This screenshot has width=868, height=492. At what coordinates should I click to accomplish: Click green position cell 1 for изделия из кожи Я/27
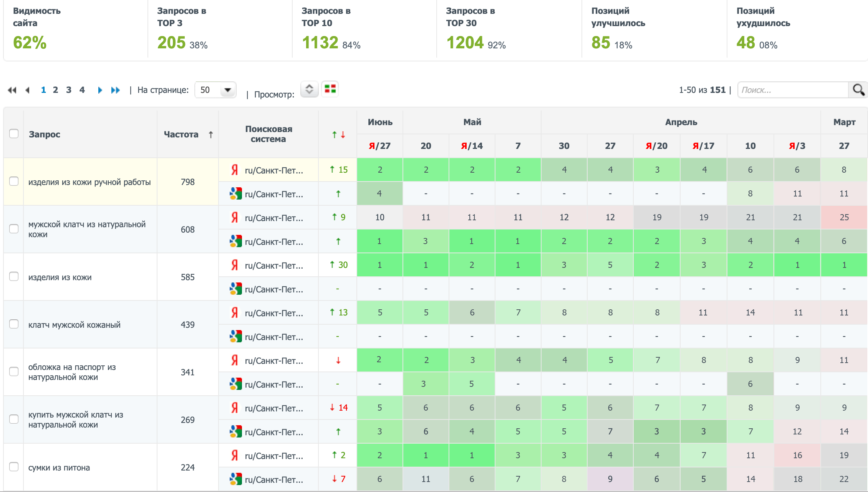click(379, 265)
